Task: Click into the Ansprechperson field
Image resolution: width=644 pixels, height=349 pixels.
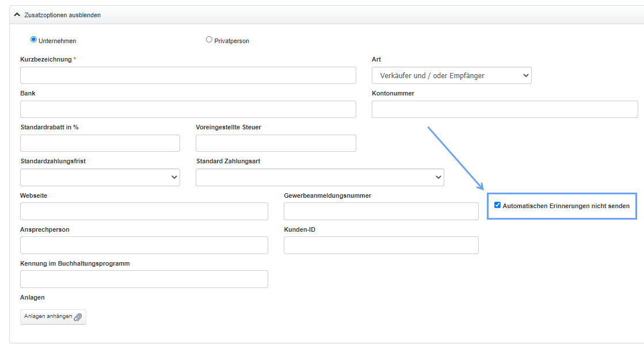Action: tap(144, 245)
